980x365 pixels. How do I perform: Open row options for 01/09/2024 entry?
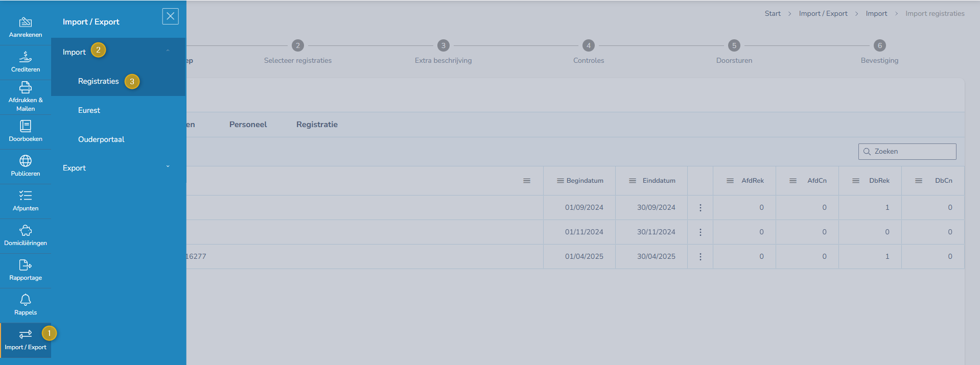coord(700,208)
